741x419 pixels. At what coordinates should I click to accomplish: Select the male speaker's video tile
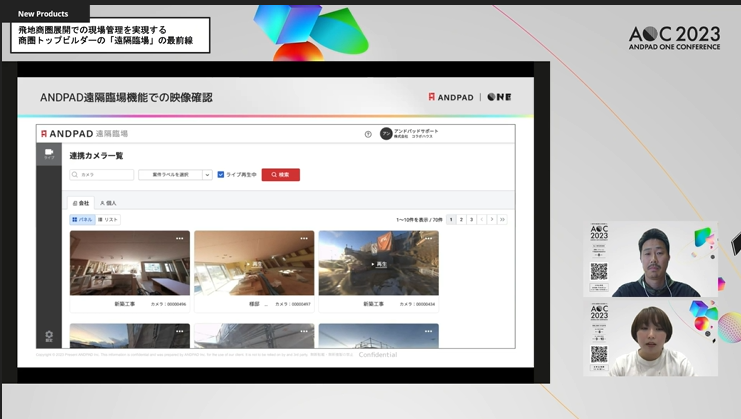(x=650, y=259)
